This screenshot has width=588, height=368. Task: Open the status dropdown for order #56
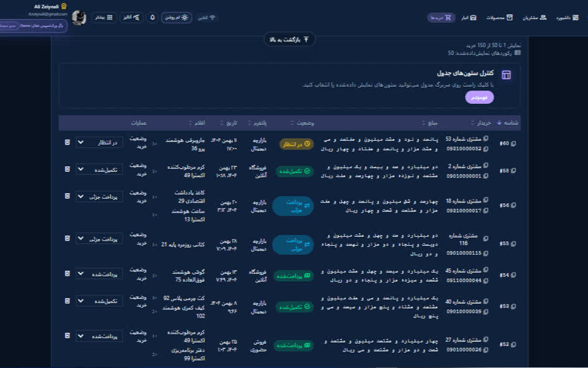[99, 197]
